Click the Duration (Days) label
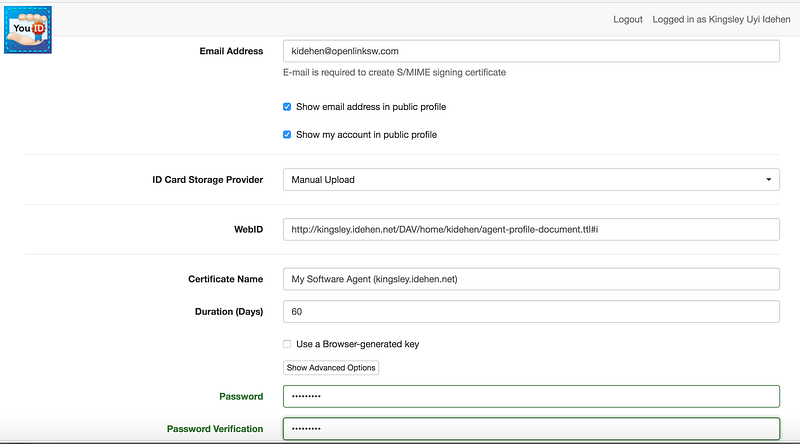This screenshot has width=800, height=444. [229, 311]
